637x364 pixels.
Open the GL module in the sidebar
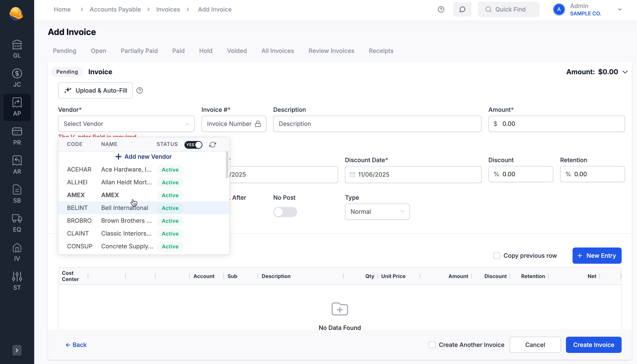click(x=17, y=48)
